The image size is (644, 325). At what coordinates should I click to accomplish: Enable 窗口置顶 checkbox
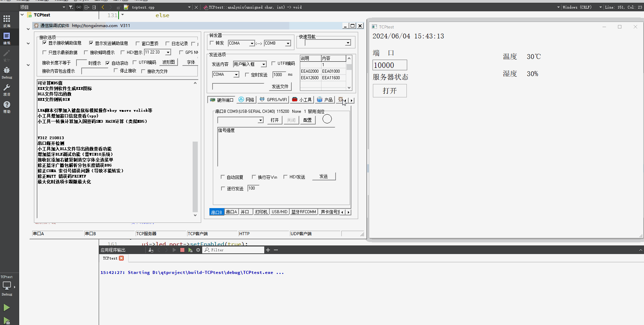(x=138, y=44)
